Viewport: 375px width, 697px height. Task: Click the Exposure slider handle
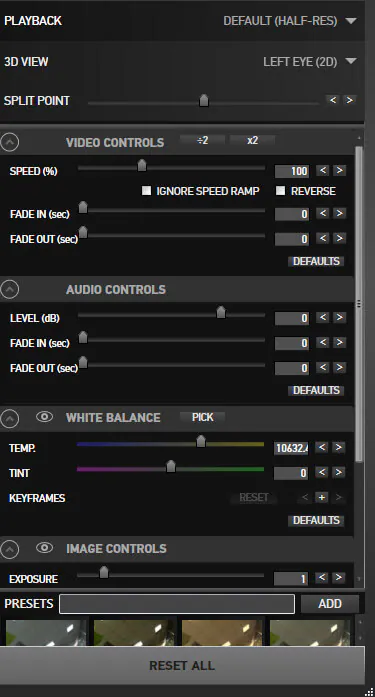104,573
